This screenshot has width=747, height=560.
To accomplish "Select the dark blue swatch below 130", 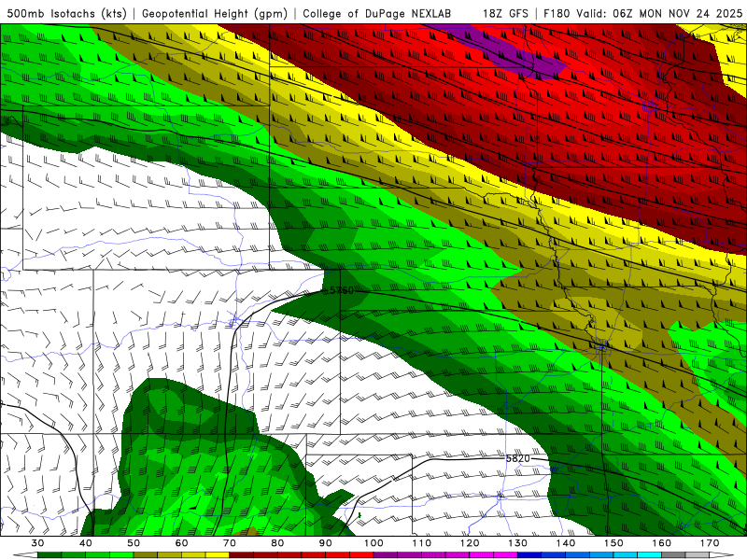I will [529, 555].
